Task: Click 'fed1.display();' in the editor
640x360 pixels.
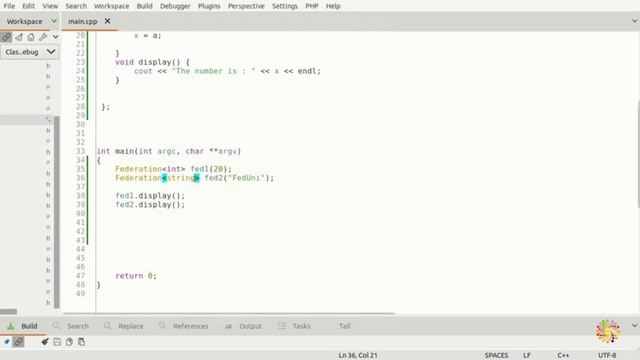Action: [150, 196]
